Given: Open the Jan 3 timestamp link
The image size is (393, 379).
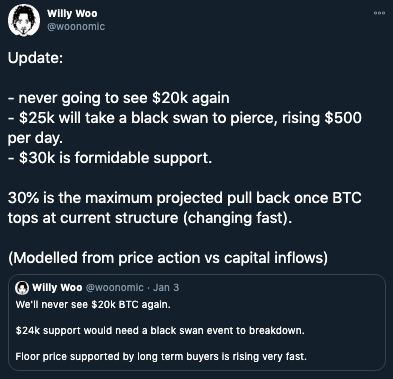Looking at the screenshot, I should tap(166, 287).
